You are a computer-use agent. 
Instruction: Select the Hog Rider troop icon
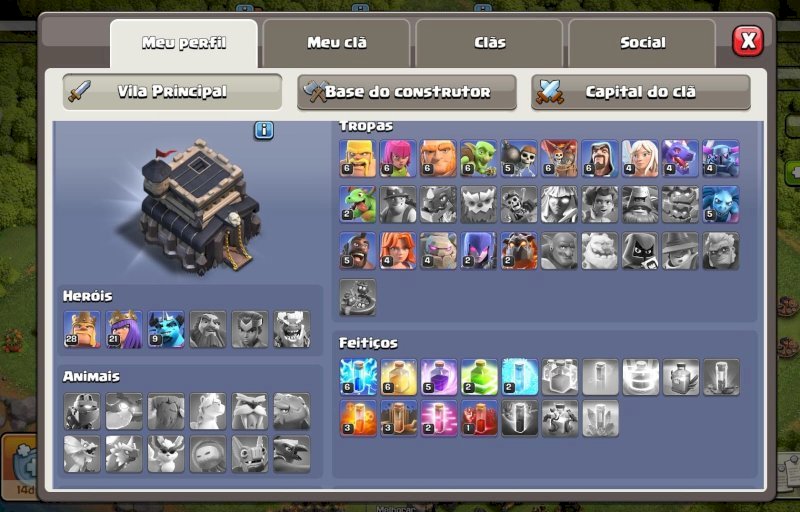(357, 250)
